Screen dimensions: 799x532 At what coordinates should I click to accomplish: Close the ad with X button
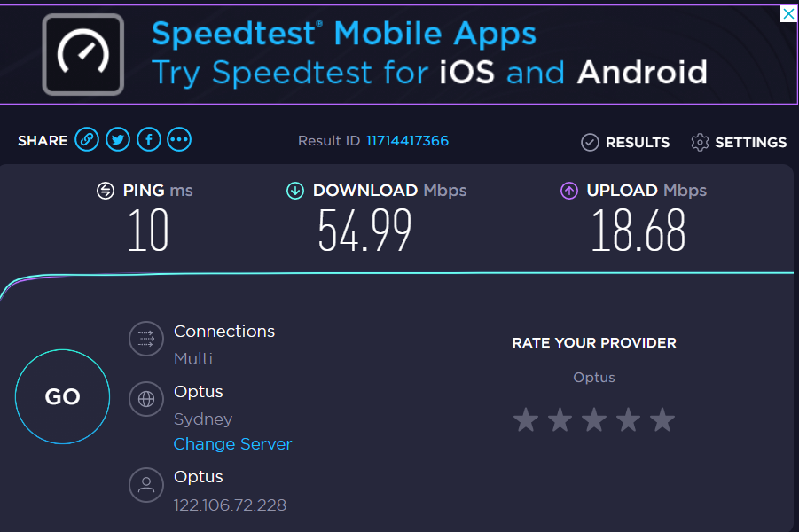(x=787, y=14)
